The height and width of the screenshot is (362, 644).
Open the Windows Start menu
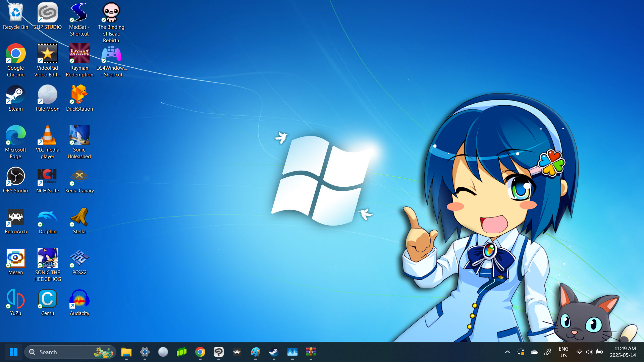[13, 352]
